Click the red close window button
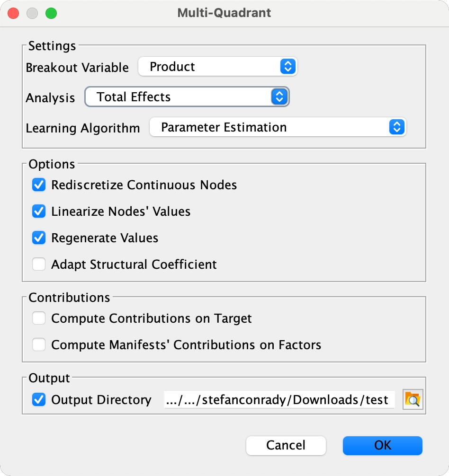This screenshot has height=476, width=449. click(x=14, y=13)
